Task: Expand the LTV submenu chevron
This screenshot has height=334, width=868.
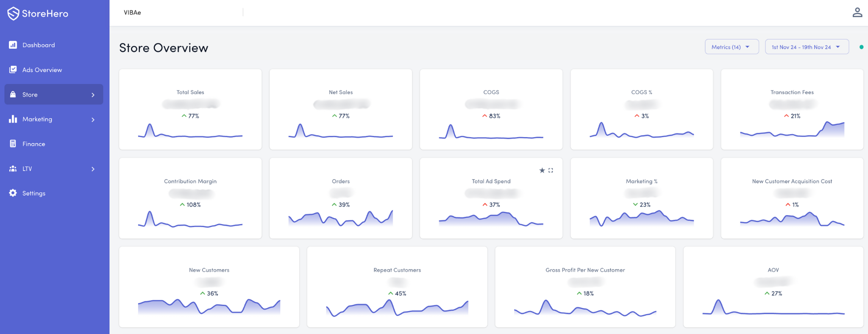Action: 93,169
